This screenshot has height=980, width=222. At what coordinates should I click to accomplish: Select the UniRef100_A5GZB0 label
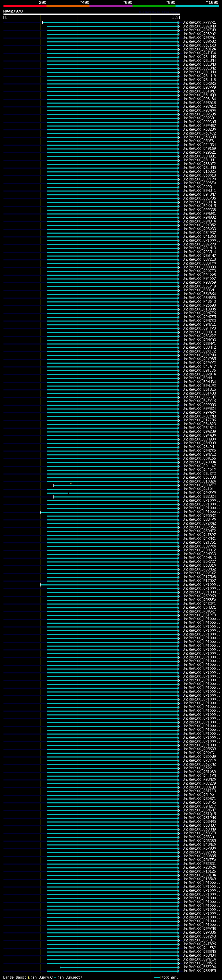pyautogui.click(x=199, y=129)
